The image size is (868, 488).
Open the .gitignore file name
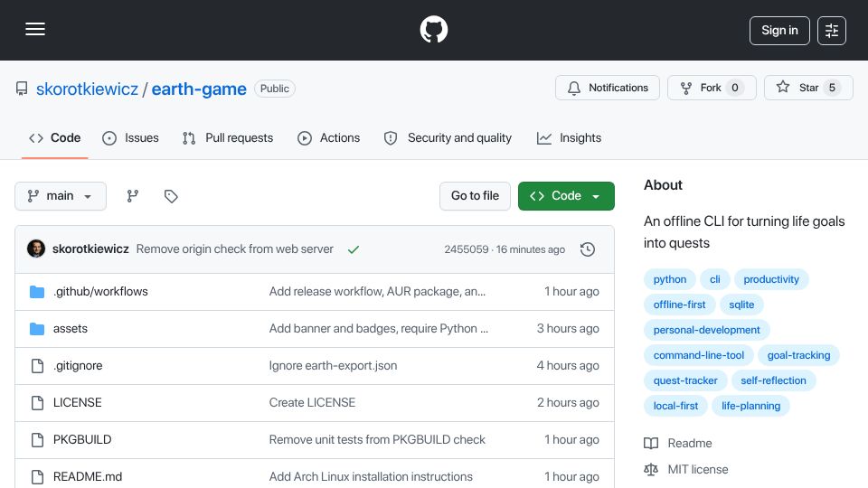click(78, 366)
